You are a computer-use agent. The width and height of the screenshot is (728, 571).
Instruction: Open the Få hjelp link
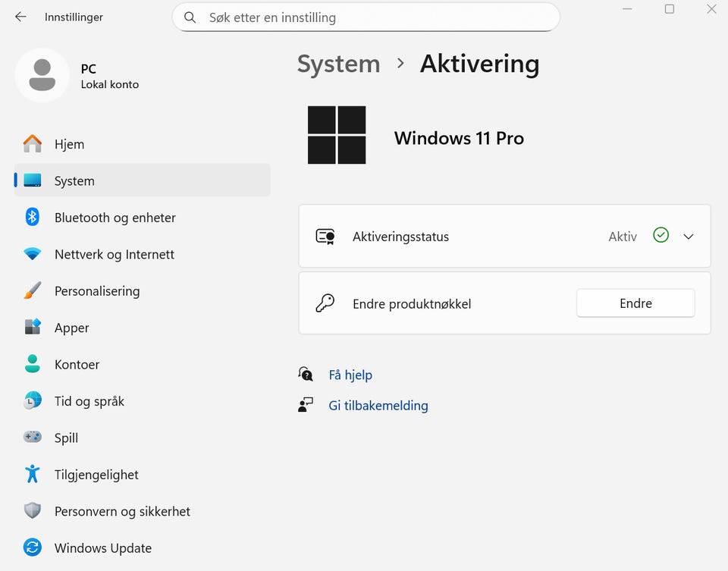350,375
